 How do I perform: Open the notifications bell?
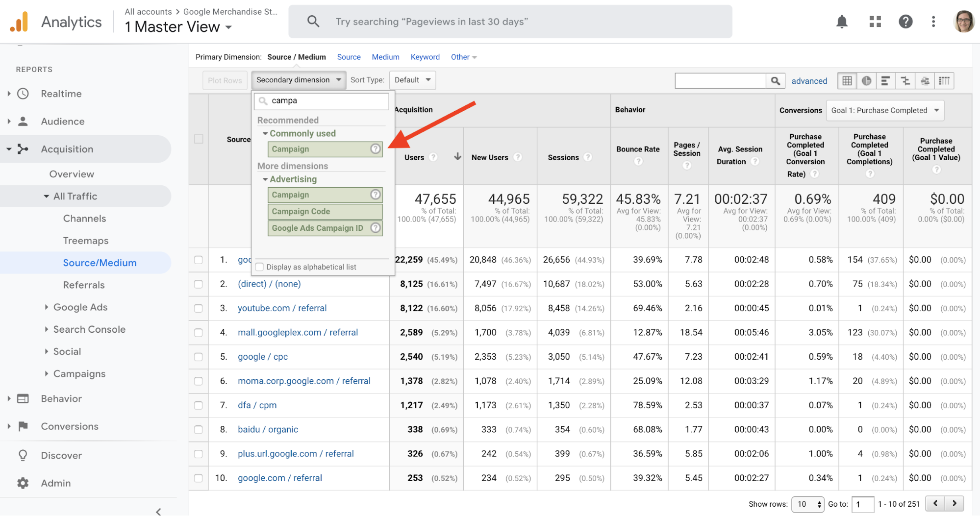tap(842, 22)
